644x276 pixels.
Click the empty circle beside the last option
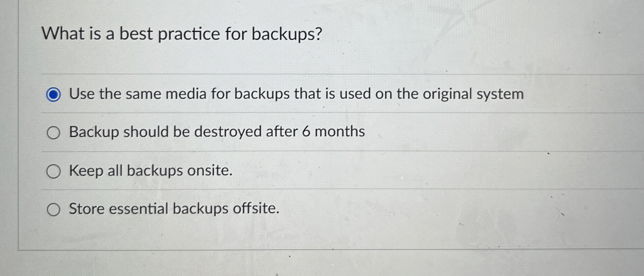54,209
